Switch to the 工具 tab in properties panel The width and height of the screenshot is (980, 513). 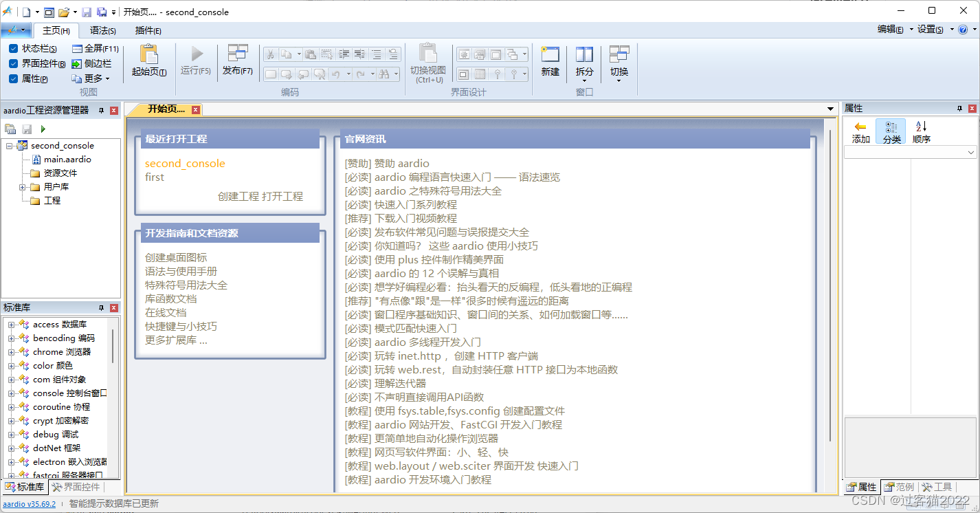[937, 487]
